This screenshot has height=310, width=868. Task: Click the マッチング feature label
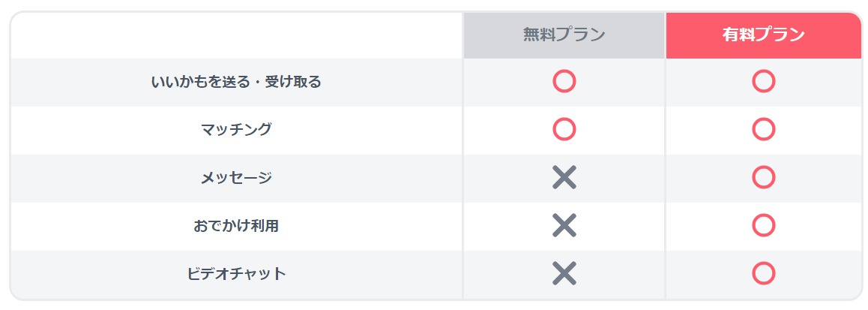click(x=236, y=130)
